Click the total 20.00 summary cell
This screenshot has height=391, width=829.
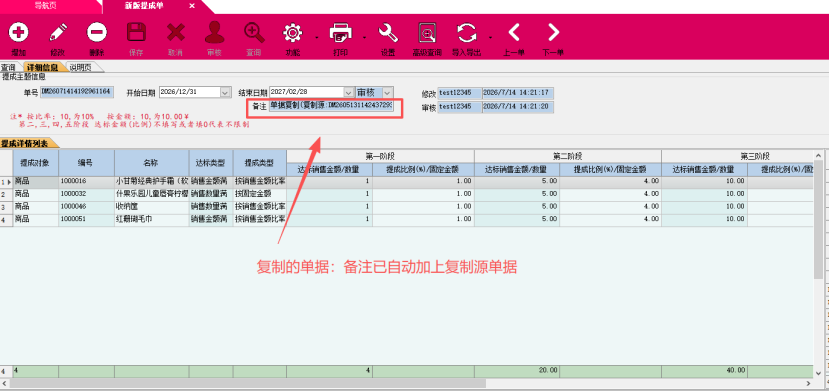point(517,370)
